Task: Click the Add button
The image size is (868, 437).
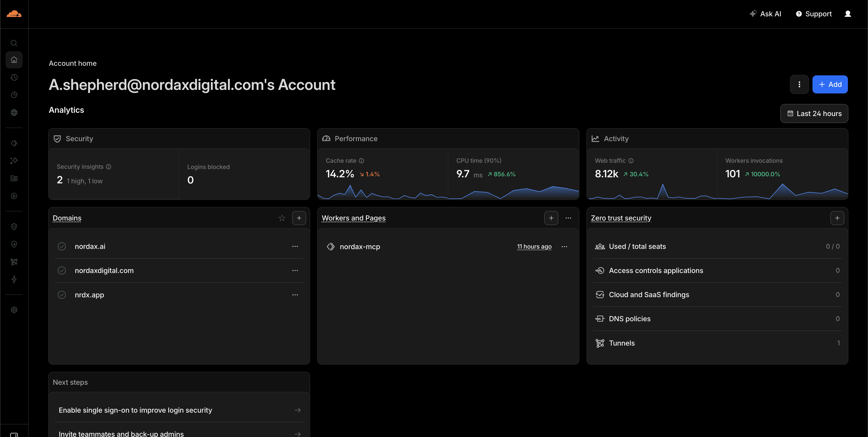Action: tap(830, 84)
